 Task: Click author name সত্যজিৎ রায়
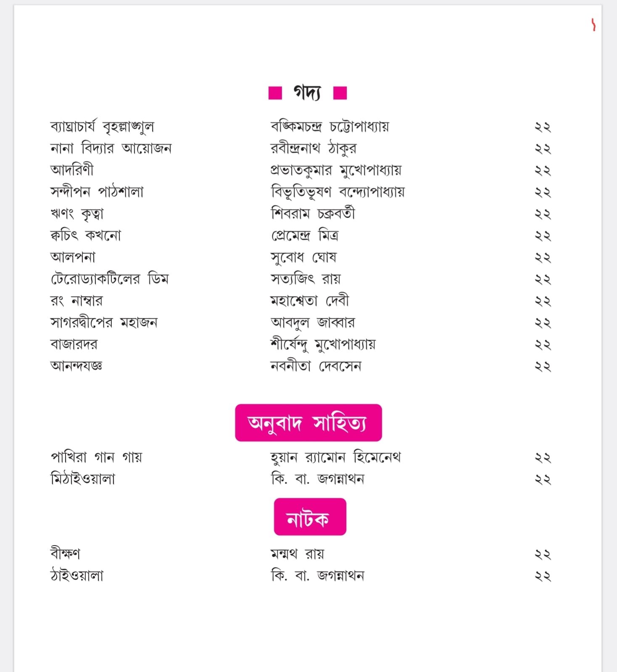[x=306, y=279]
